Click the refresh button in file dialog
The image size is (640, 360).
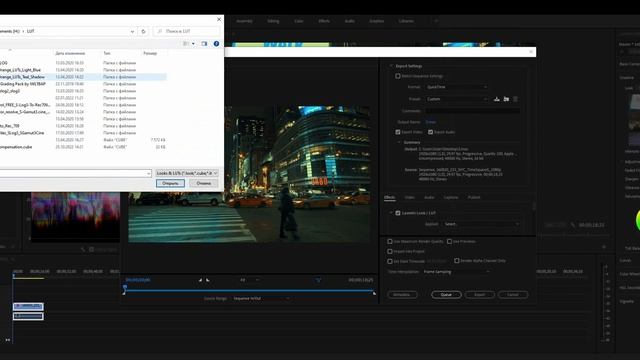point(143,31)
